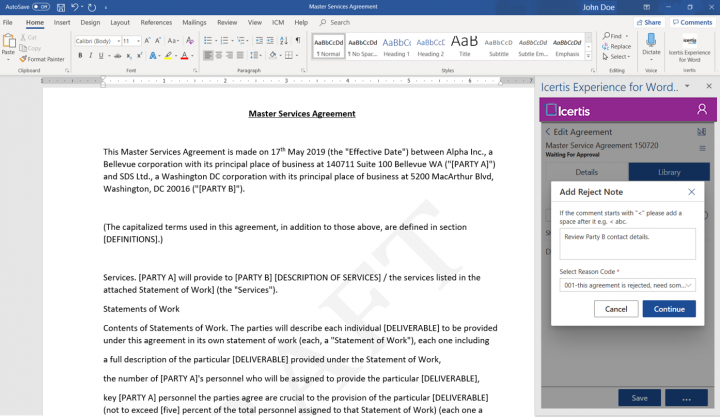
Task: Toggle italic formatting in the Font group
Action: pos(90,56)
